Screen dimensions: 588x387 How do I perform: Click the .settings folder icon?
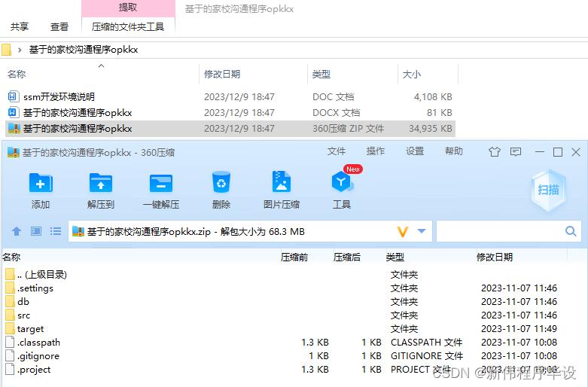[10, 288]
